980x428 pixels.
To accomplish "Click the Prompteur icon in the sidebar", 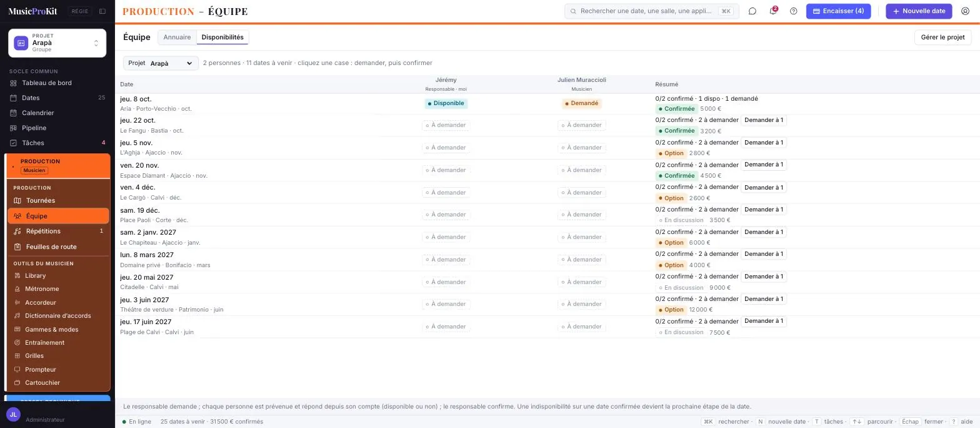I will pos(17,370).
